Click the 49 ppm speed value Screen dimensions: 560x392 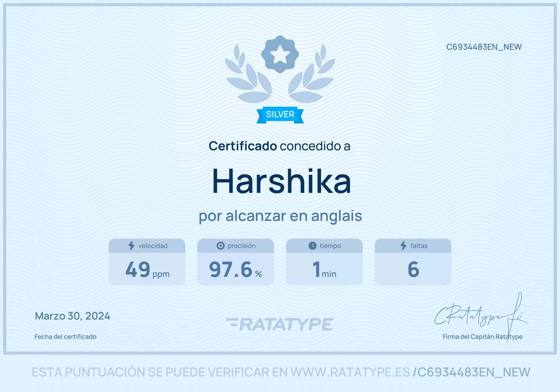(147, 270)
